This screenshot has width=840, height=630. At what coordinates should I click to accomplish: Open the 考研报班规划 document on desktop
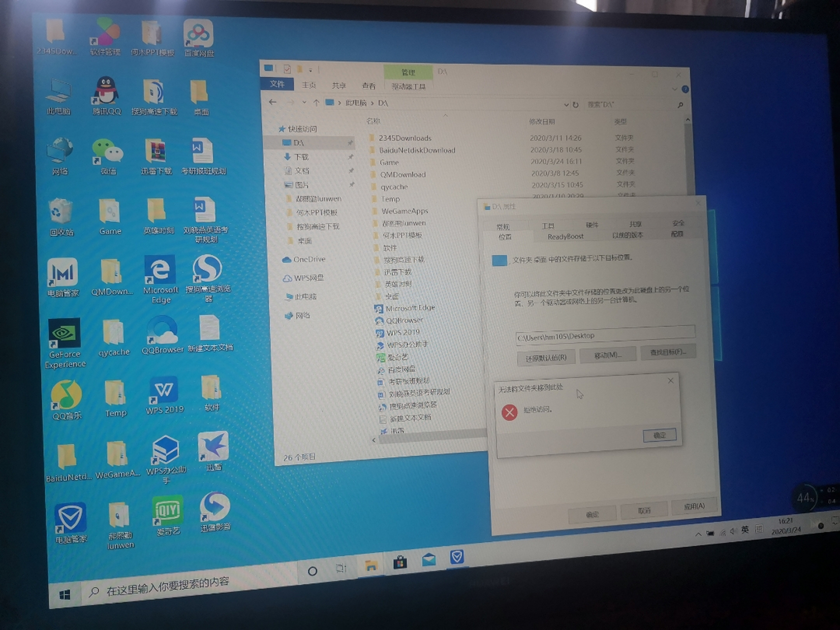pyautogui.click(x=203, y=157)
